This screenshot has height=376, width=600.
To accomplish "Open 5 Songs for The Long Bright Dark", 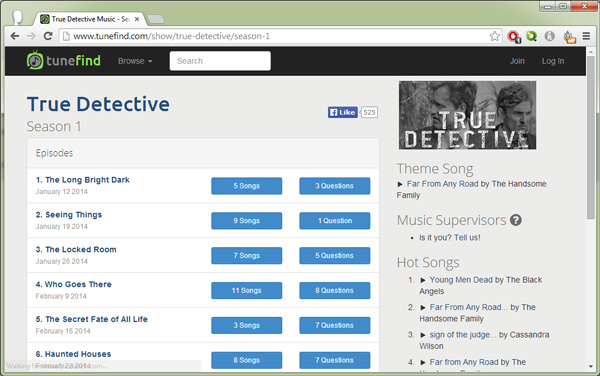I will [x=246, y=186].
